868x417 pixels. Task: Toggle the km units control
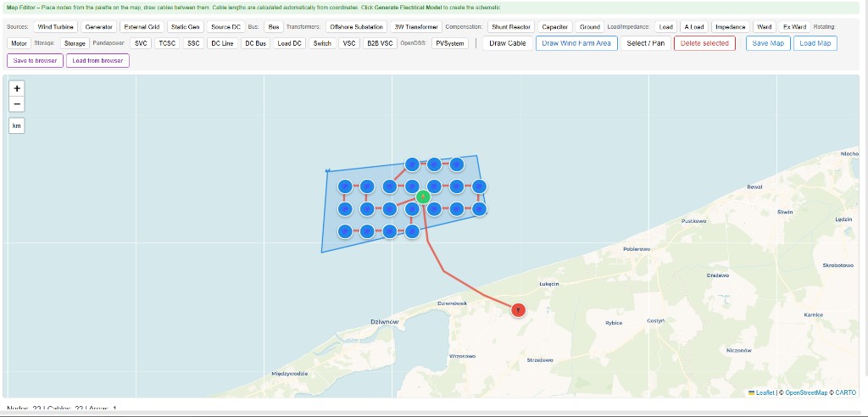[x=17, y=125]
